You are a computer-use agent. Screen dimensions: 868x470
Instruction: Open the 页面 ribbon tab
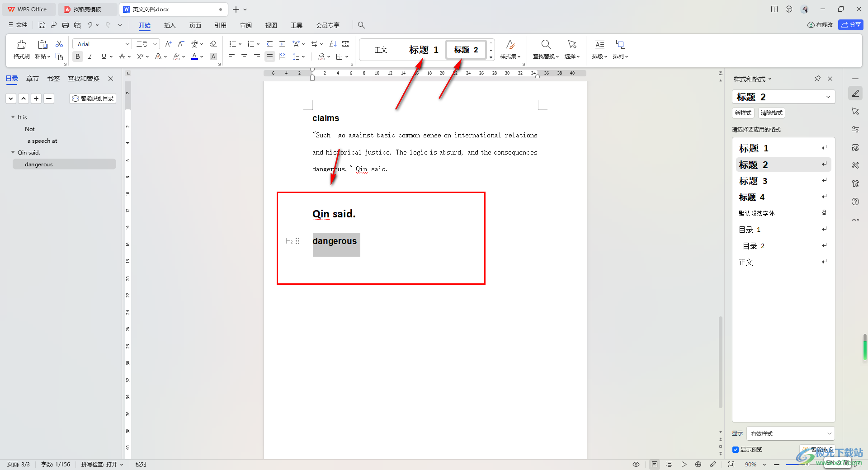coord(195,25)
